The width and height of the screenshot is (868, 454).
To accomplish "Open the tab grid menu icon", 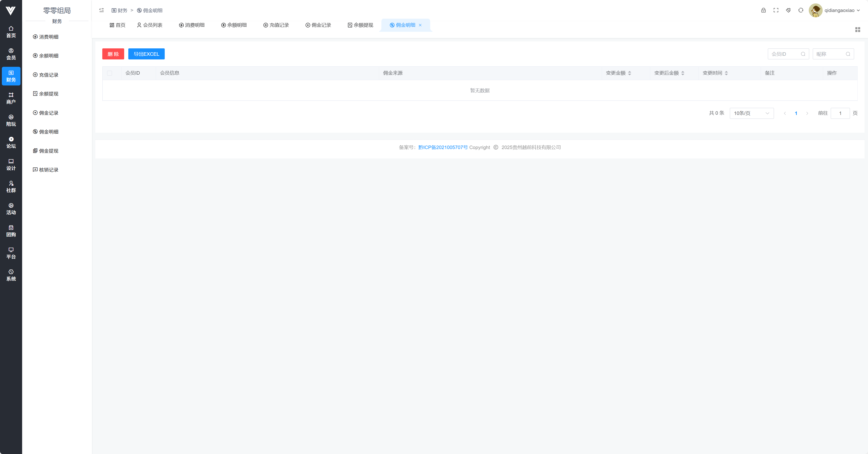I will [858, 30].
